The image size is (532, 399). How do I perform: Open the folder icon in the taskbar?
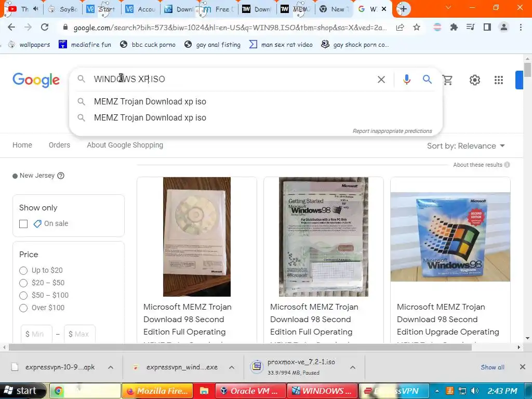pyautogui.click(x=204, y=391)
